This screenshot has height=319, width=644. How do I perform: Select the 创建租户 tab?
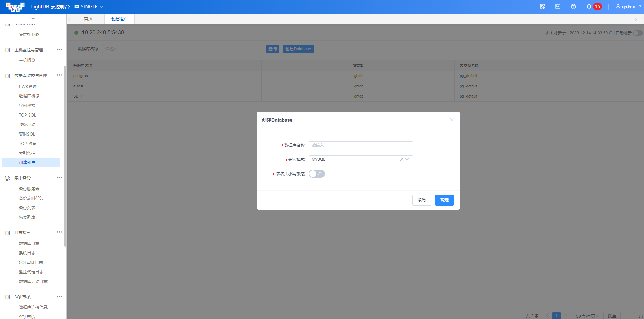coord(119,19)
